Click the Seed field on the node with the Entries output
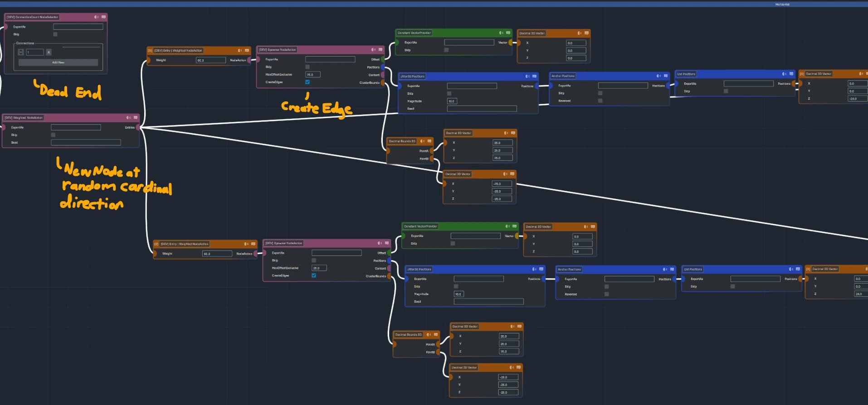The width and height of the screenshot is (868, 405). [x=86, y=142]
